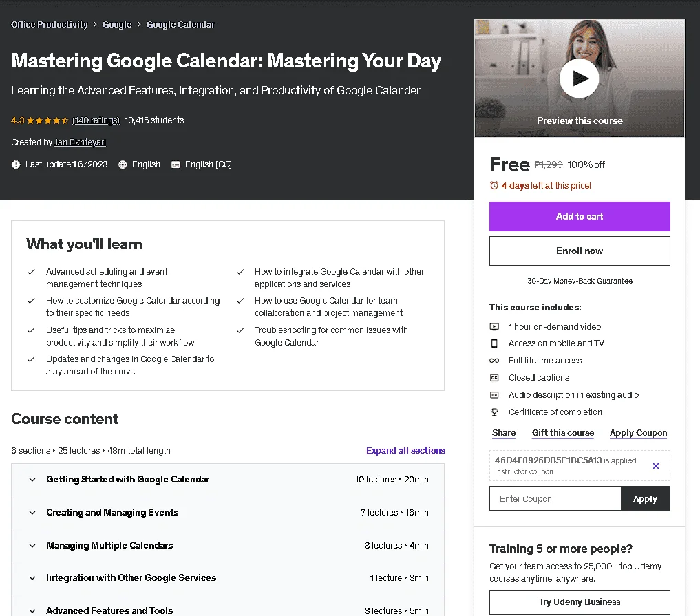Click Expand all sections link
The image size is (700, 616).
click(405, 451)
